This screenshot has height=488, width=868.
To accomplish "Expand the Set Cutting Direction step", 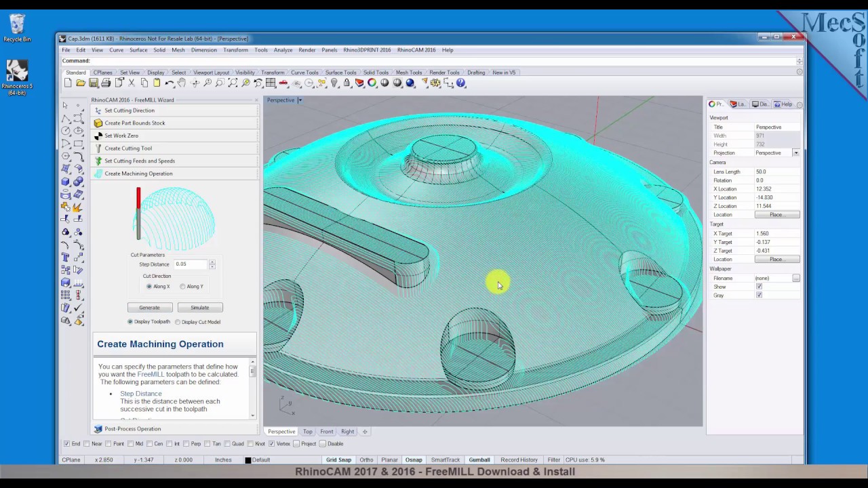I will tap(175, 110).
